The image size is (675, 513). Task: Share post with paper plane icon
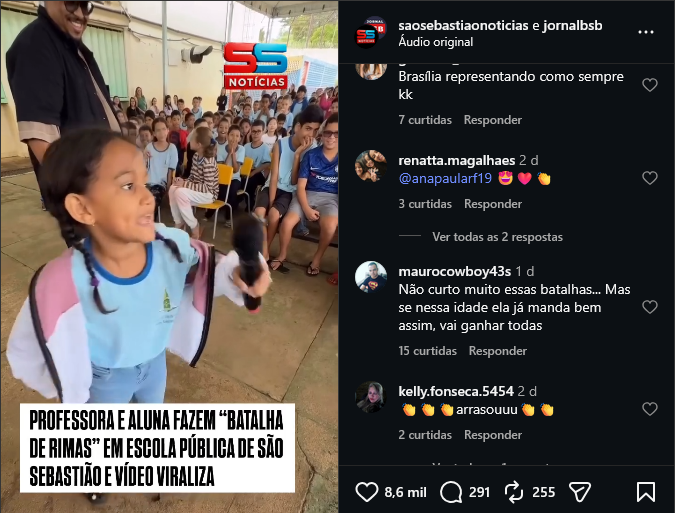pyautogui.click(x=579, y=492)
